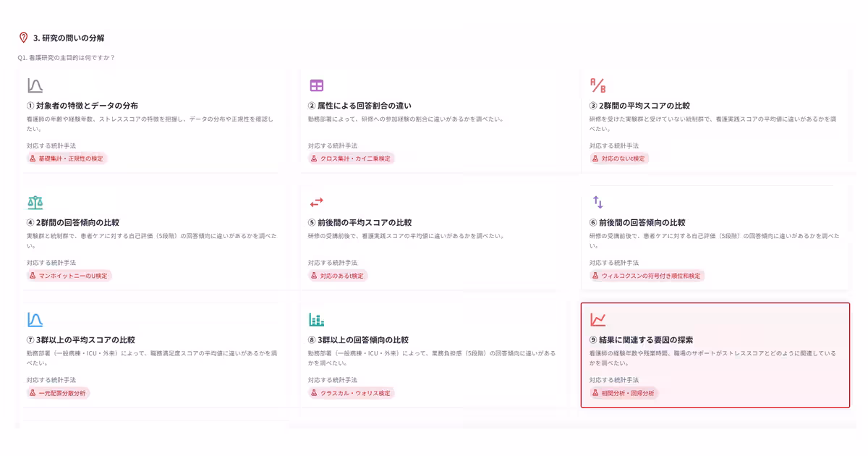Viewport: 868px width, 456px height.
Task: Click flask icon in クロス集計・カイ二乗検定 tag
Action: click(x=314, y=159)
